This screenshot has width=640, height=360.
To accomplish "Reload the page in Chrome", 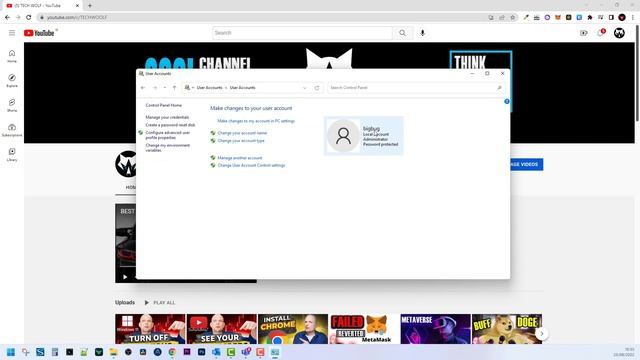I will pos(29,18).
